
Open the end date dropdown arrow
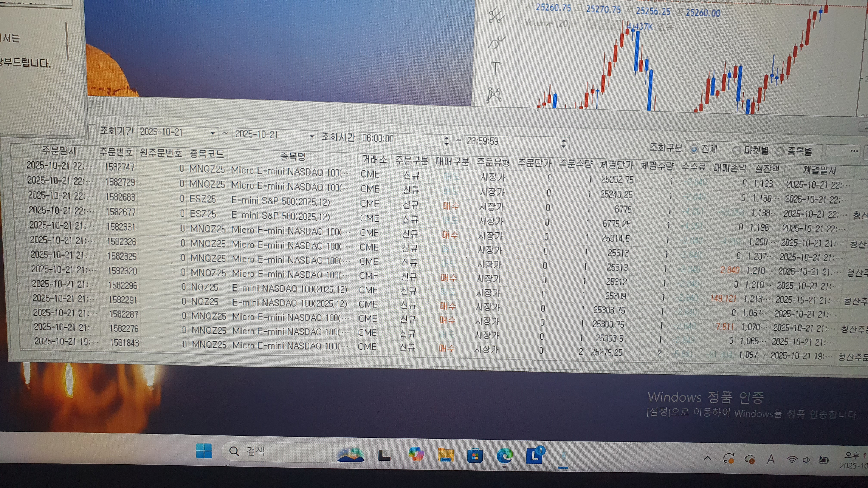[x=312, y=136]
